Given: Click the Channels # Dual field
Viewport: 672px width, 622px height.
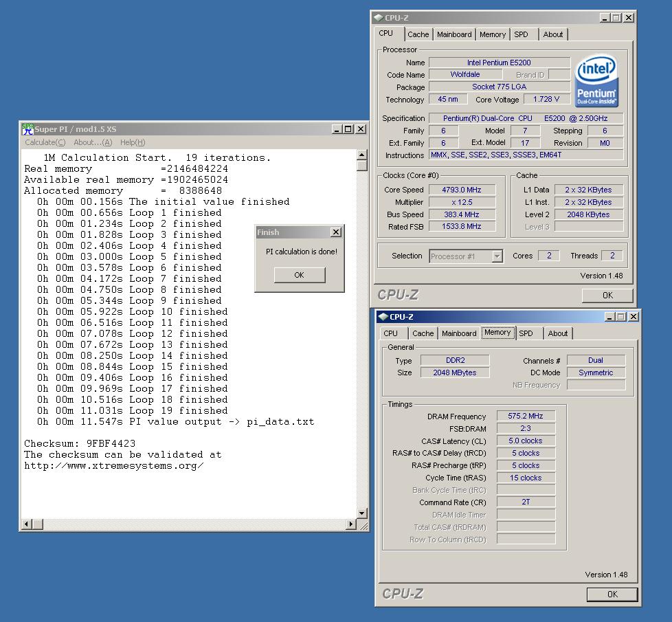Looking at the screenshot, I should 596,361.
